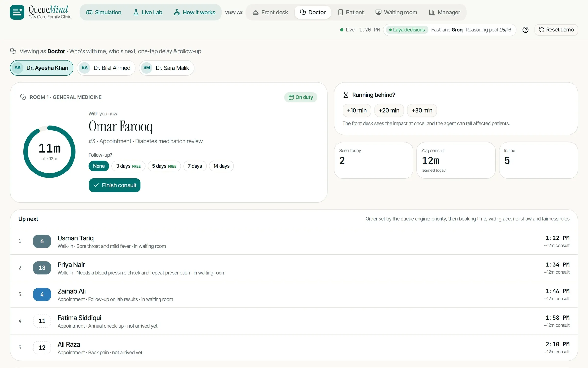
Task: Click queue number badge 6 for Usman Tariq
Action: click(x=42, y=241)
